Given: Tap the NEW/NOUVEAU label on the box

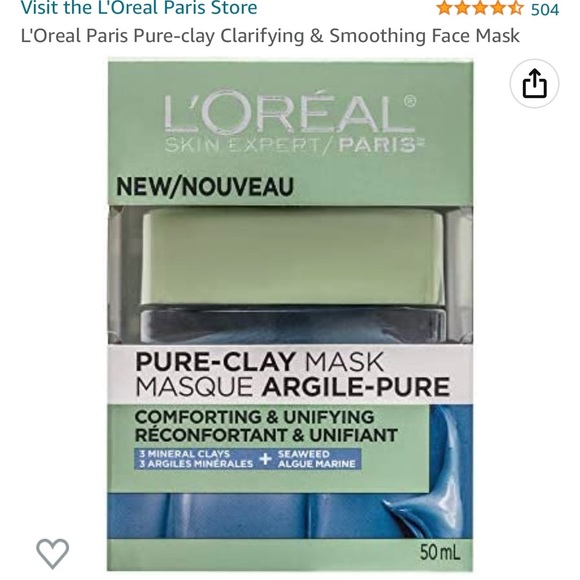Looking at the screenshot, I should [205, 187].
